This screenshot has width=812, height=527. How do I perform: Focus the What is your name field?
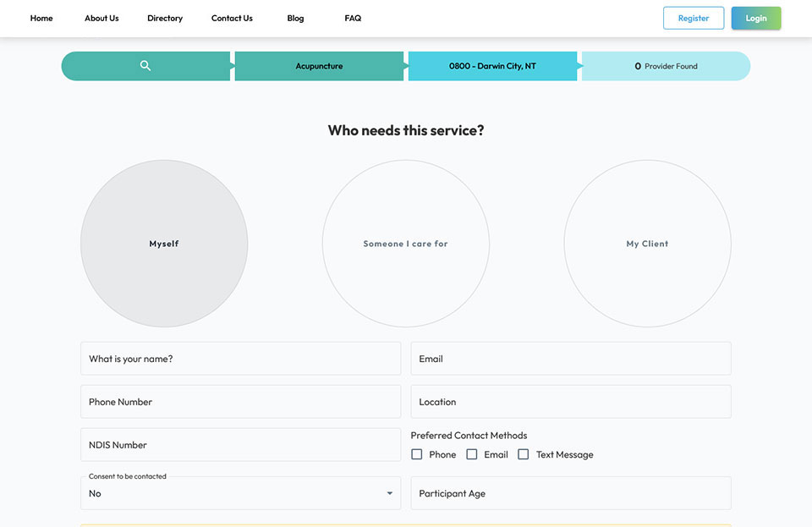[x=240, y=359]
